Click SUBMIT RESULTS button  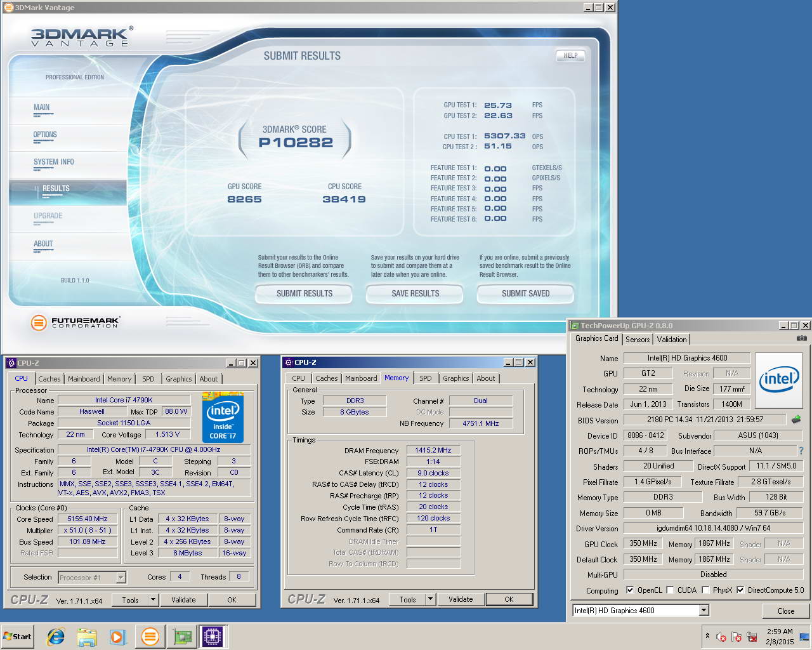304,293
